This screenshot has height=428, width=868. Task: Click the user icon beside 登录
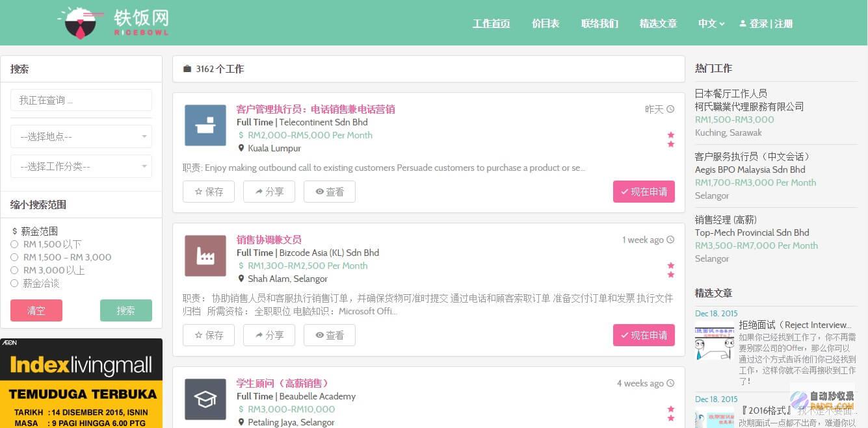[743, 23]
